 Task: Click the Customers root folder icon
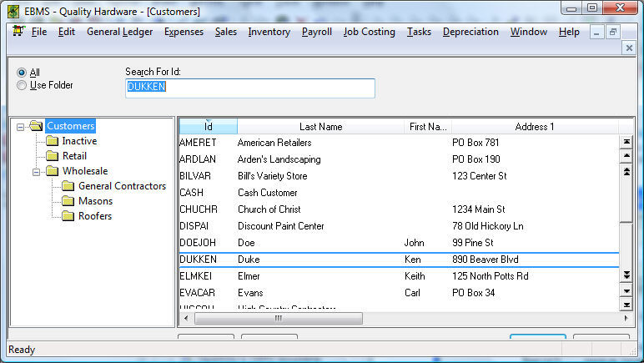tap(36, 126)
